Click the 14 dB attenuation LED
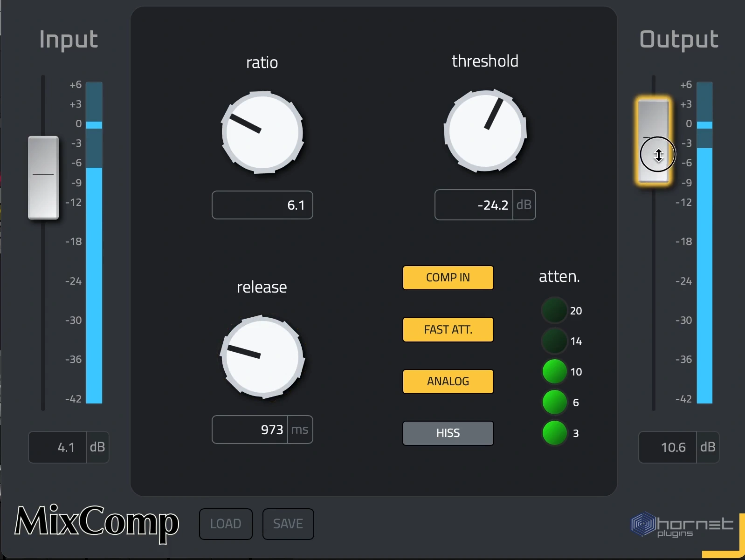 click(554, 341)
